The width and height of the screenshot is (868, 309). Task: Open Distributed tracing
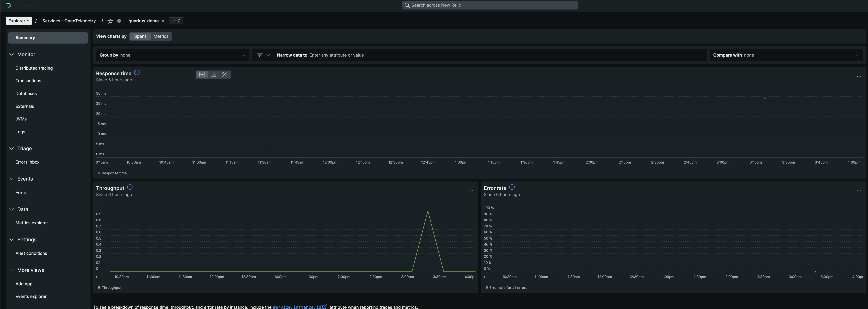(34, 68)
